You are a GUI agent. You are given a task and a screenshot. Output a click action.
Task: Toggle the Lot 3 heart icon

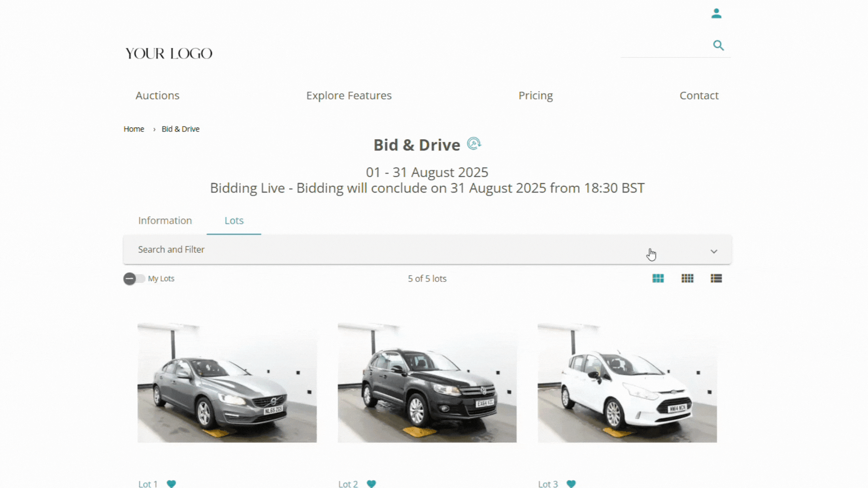571,483
